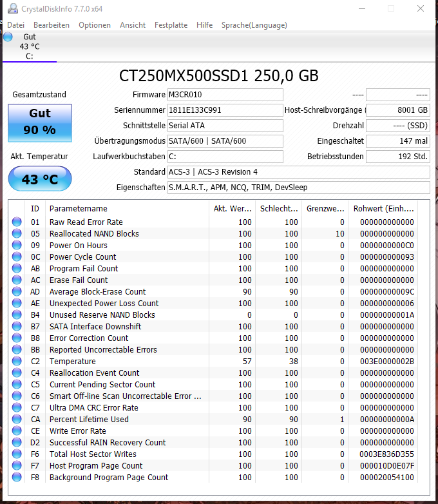Click the 43 °C temperature button
Image resolution: width=438 pixels, height=504 pixels.
[40, 179]
